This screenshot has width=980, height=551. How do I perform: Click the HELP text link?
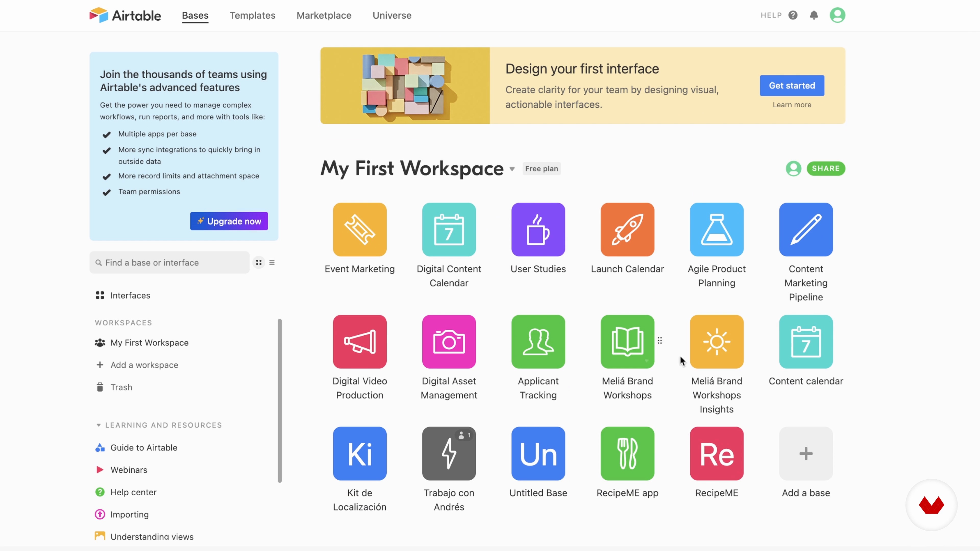pyautogui.click(x=771, y=15)
